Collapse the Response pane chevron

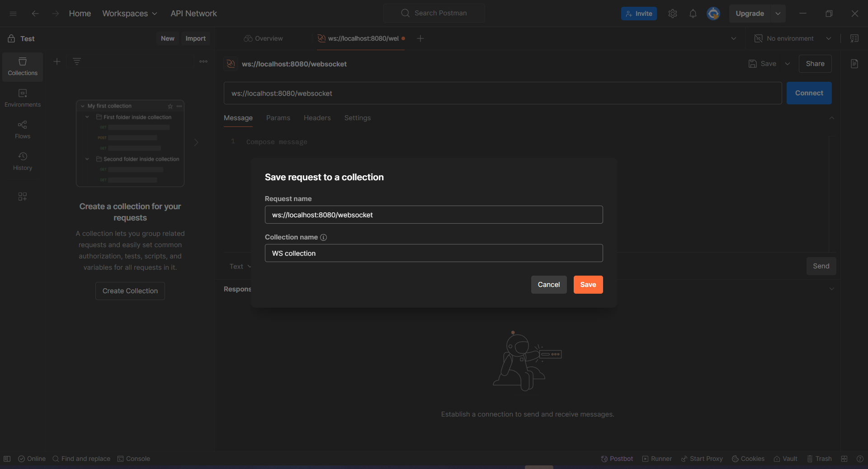[831, 289]
